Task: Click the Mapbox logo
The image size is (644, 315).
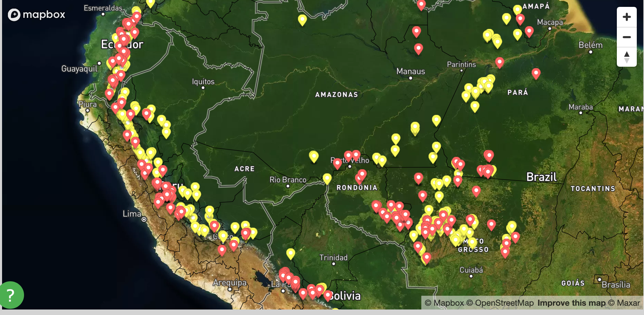Action: pos(36,14)
